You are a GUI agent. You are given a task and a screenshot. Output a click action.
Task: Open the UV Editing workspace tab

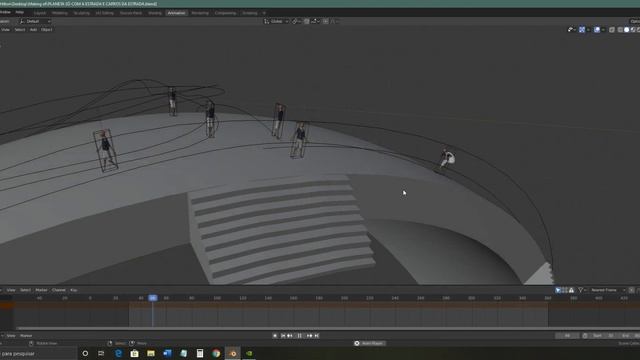tap(104, 13)
